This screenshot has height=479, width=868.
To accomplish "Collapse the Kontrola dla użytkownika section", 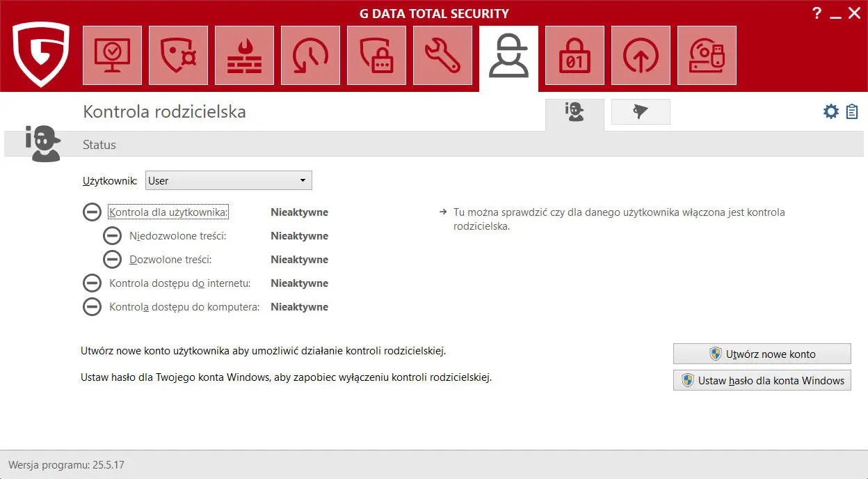I will [x=93, y=212].
